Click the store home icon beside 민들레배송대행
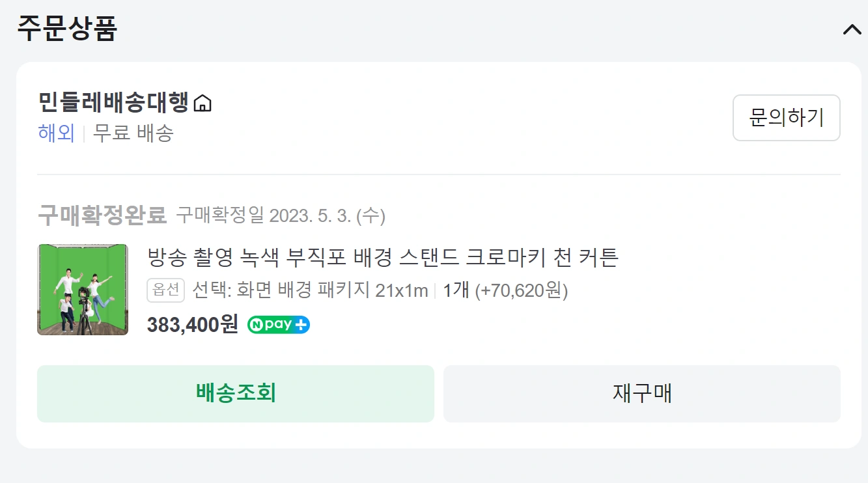868x483 pixels. (x=203, y=103)
